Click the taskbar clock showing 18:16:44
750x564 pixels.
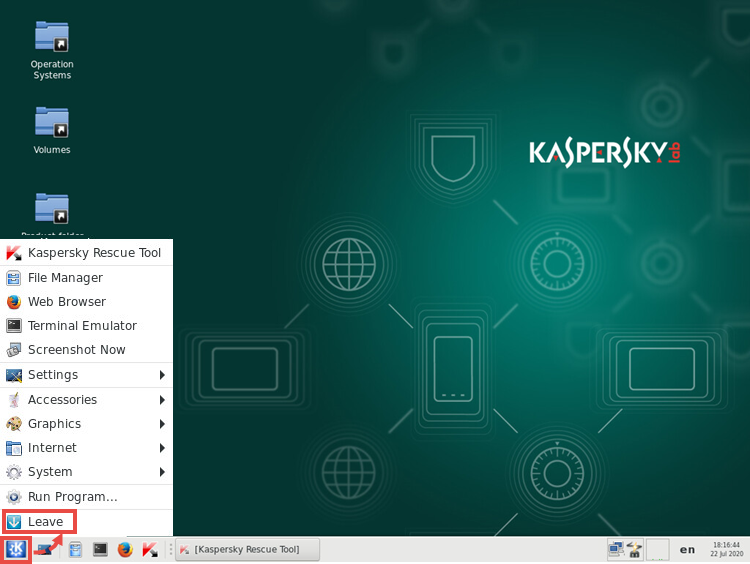point(726,549)
